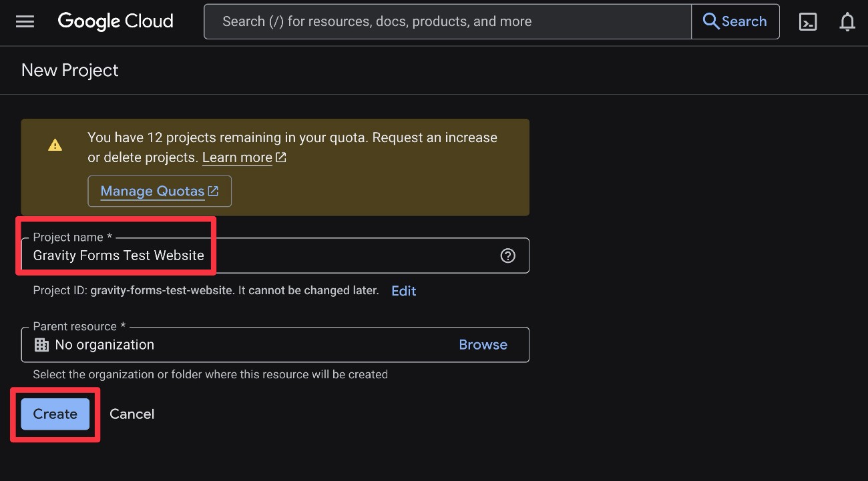Cancel the new project creation
This screenshot has width=868, height=481.
pos(132,414)
